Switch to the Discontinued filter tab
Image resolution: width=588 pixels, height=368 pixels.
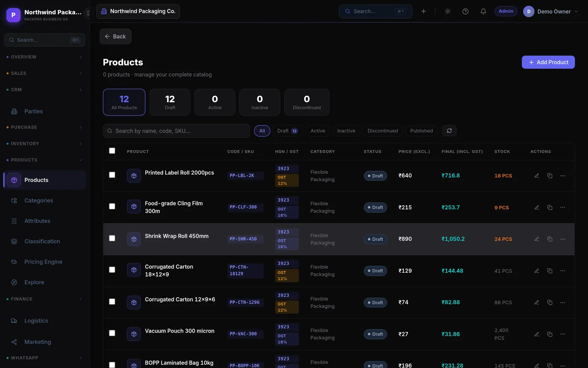pos(383,131)
